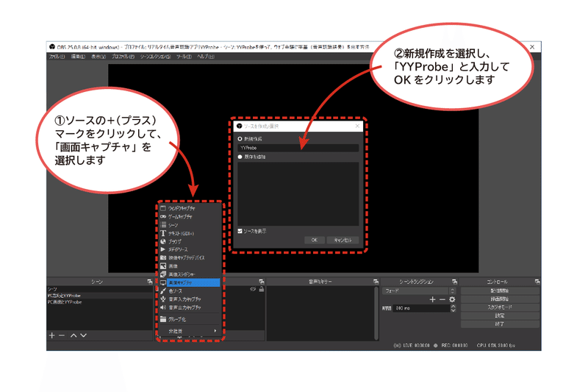Viewport: 588px width, 392px height.
Task: Remove selected scene with minus icon
Action: coord(62,335)
